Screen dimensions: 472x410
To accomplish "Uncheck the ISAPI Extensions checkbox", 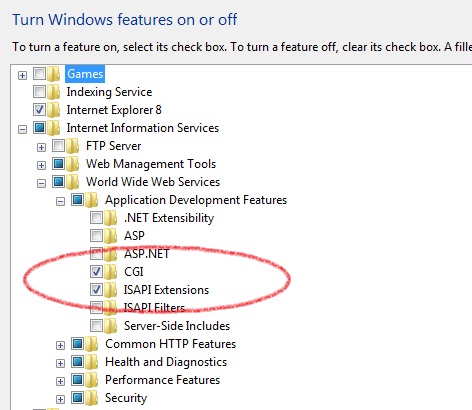I will pos(96,289).
